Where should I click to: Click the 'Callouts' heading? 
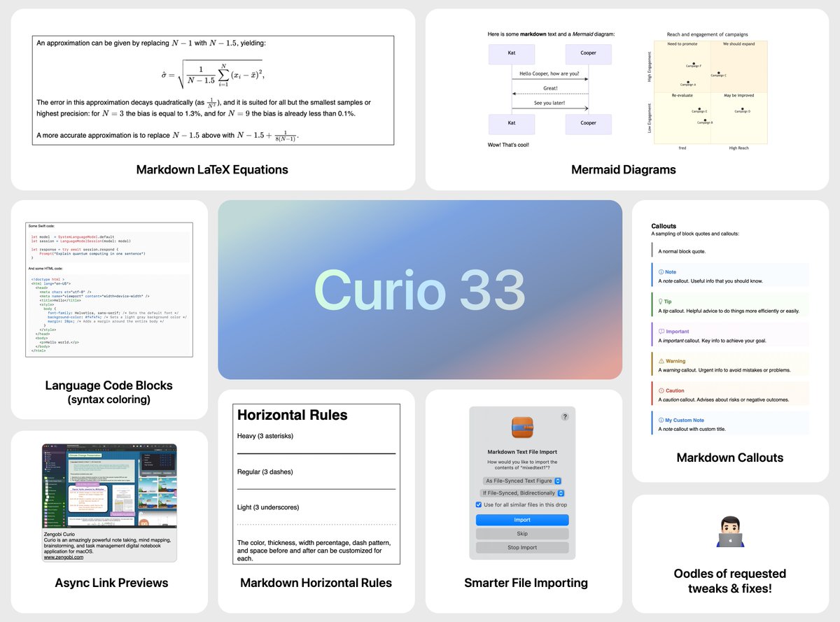[664, 226]
